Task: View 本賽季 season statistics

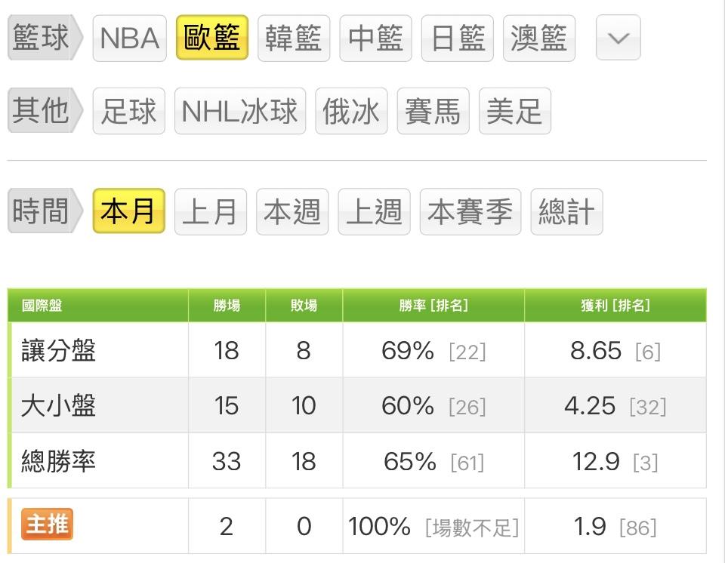Action: click(x=470, y=211)
